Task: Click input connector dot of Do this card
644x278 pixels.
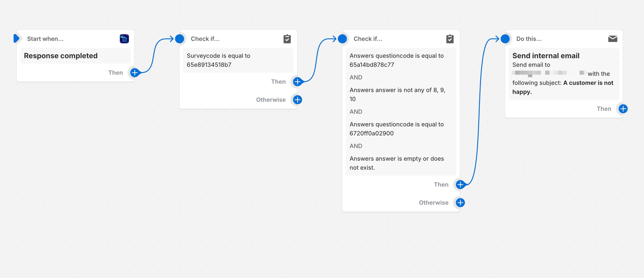Action: [505, 39]
